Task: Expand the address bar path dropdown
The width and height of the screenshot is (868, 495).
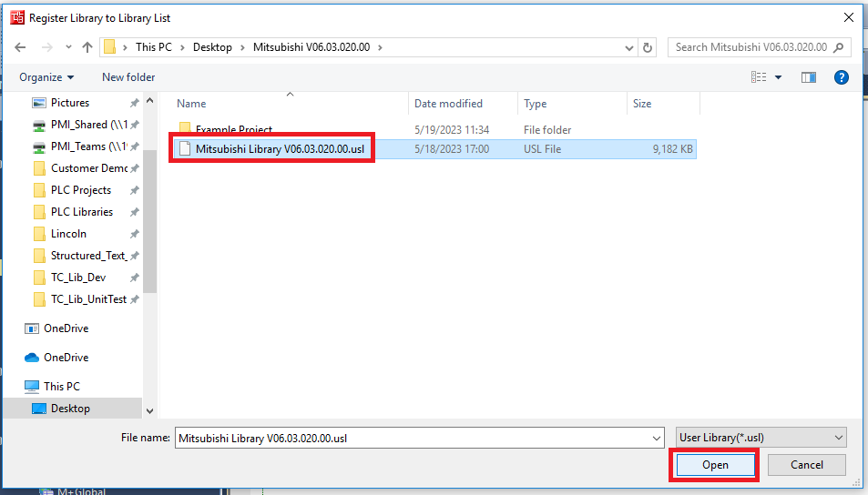Action: [628, 47]
